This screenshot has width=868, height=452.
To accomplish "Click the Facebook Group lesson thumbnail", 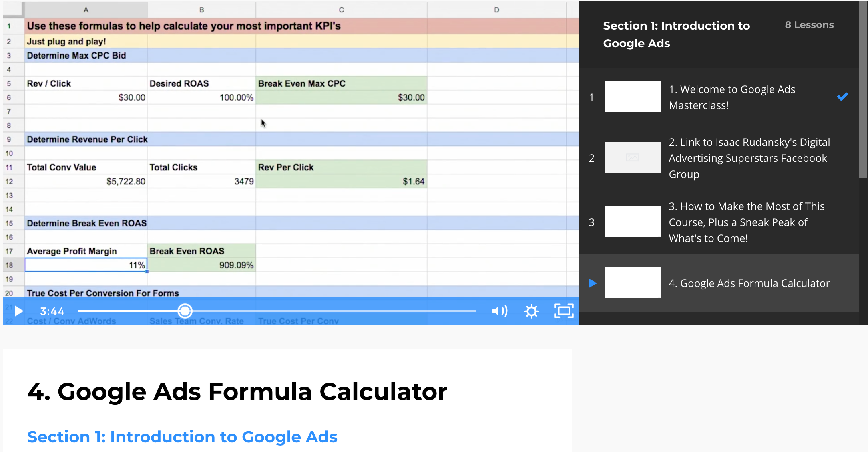I will tap(632, 157).
